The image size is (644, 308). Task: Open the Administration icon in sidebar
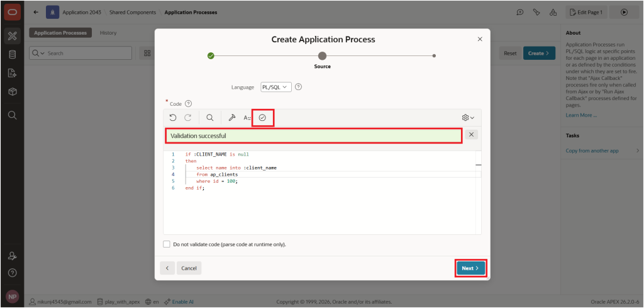click(12, 256)
